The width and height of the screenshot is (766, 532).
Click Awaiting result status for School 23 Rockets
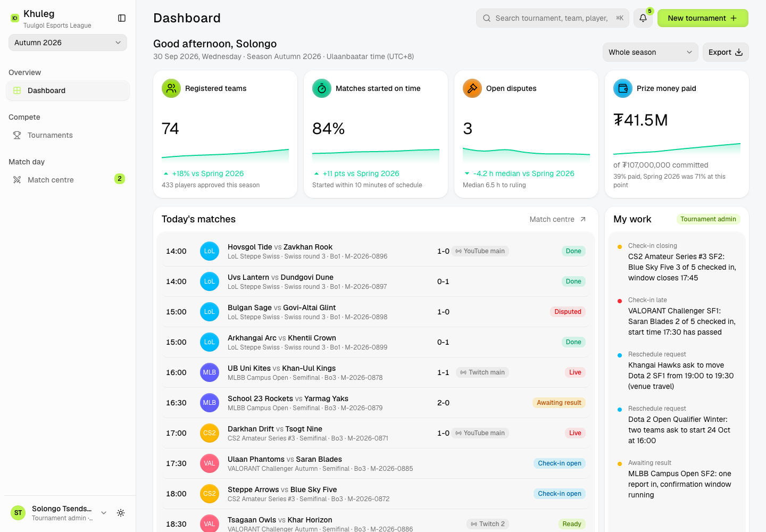tap(559, 403)
